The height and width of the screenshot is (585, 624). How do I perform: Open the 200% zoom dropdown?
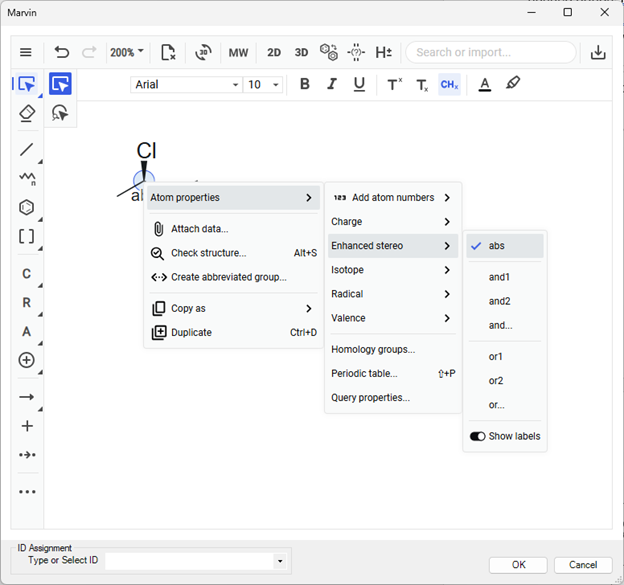(x=127, y=52)
